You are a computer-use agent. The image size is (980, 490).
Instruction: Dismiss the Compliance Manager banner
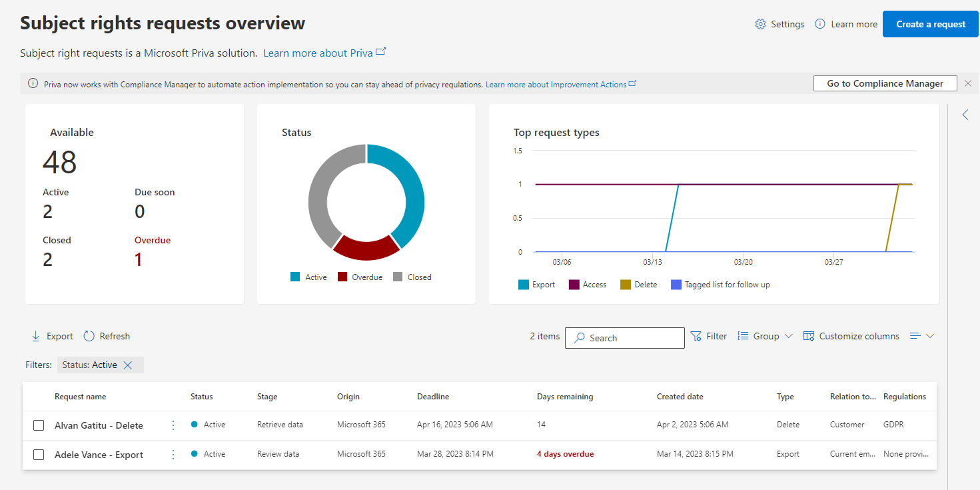pos(968,83)
